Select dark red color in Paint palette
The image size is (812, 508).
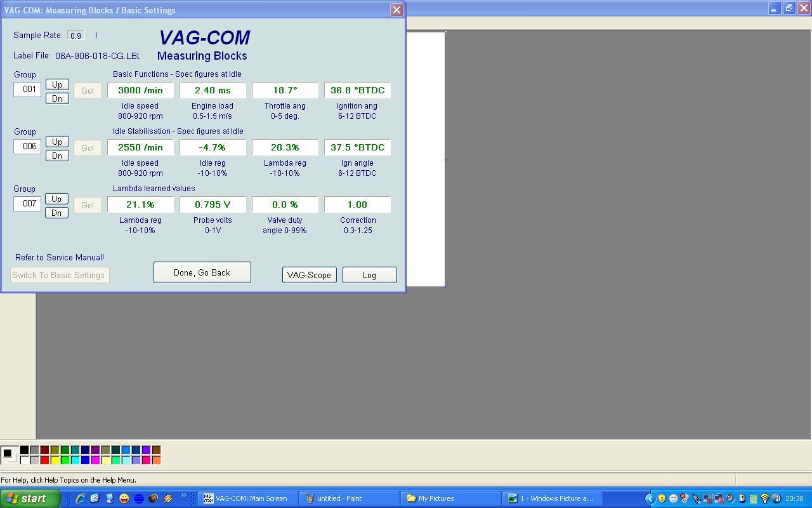click(44, 450)
